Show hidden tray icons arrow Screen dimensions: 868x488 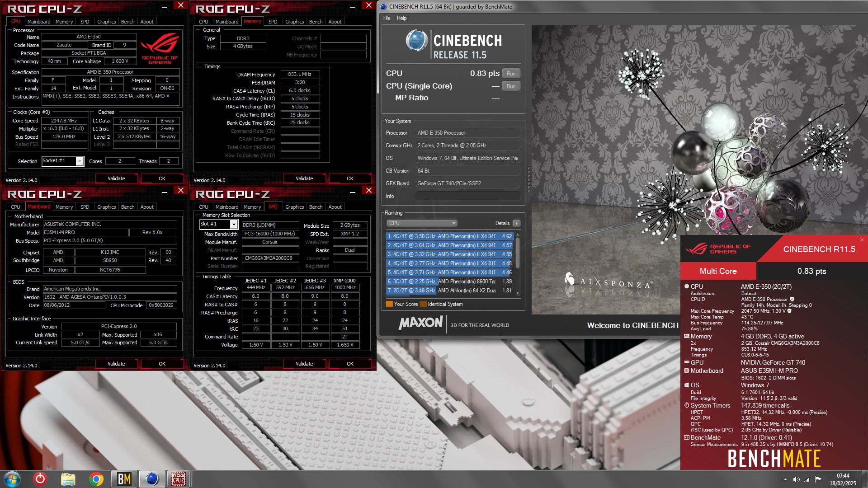click(x=785, y=479)
